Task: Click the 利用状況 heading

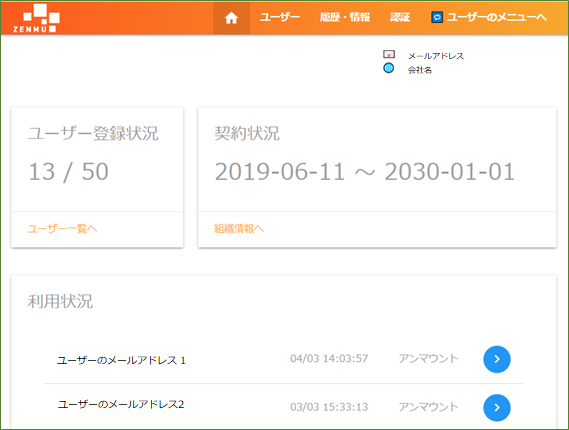Action: pyautogui.click(x=60, y=301)
